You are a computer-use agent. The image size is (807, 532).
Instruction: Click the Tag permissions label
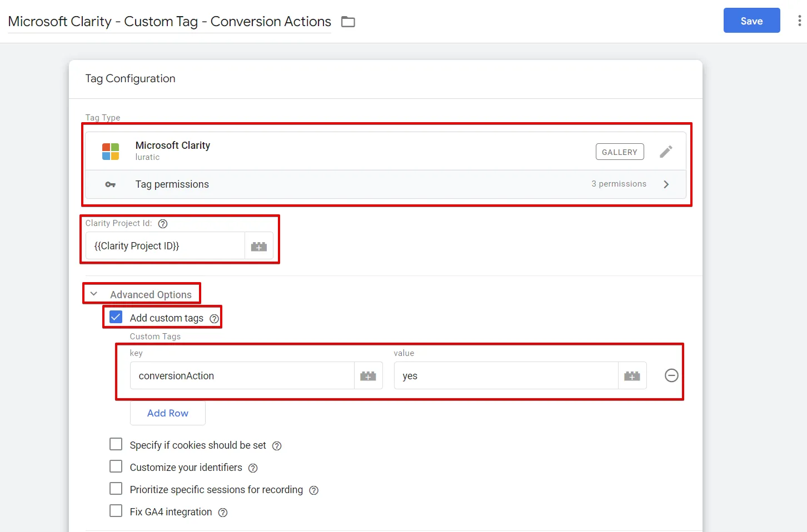(x=172, y=184)
